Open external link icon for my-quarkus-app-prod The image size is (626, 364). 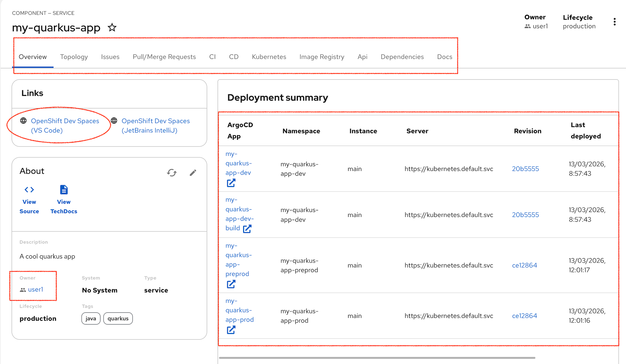tap(231, 330)
